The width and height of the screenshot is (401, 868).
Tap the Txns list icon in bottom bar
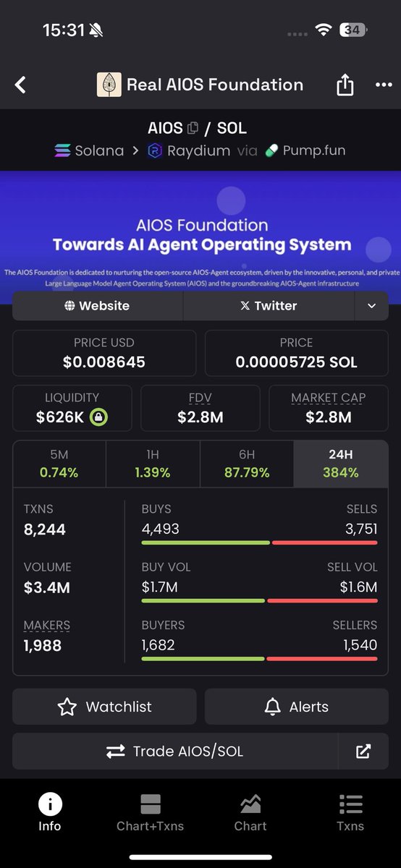[x=350, y=804]
